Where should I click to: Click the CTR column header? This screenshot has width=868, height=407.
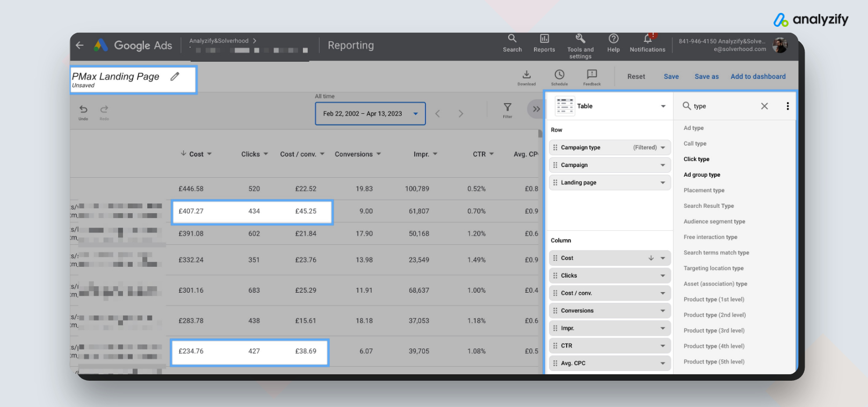coord(479,154)
